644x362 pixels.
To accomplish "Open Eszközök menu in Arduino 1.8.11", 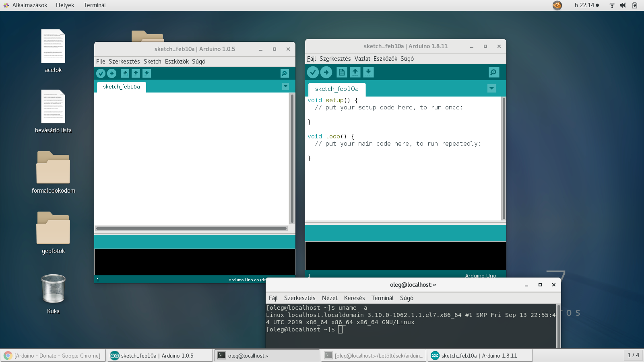I will [x=385, y=59].
